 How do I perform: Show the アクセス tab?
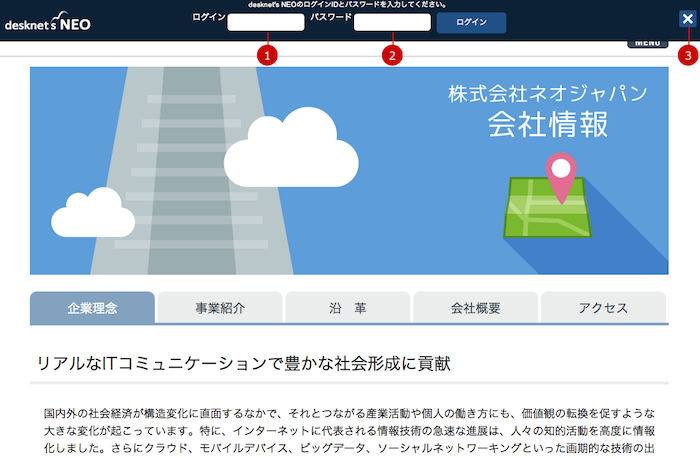click(x=603, y=308)
